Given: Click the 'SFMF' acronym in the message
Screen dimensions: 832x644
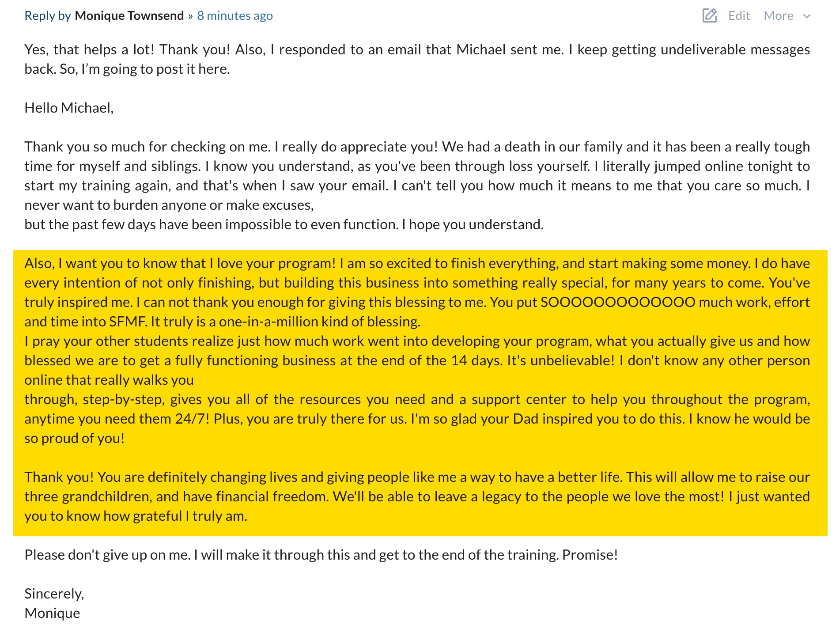Looking at the screenshot, I should [x=128, y=322].
